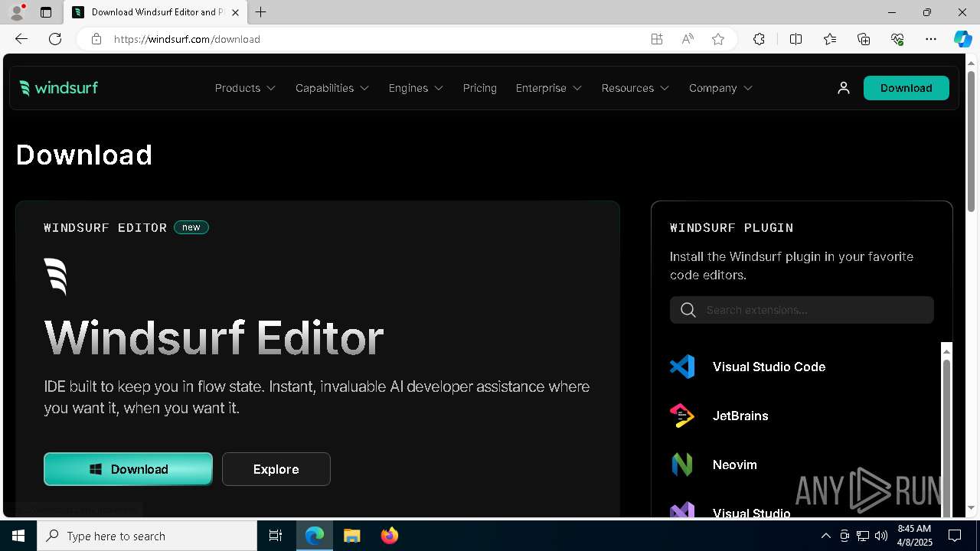The image size is (980, 551).
Task: Expand the Company menu
Action: [x=720, y=88]
